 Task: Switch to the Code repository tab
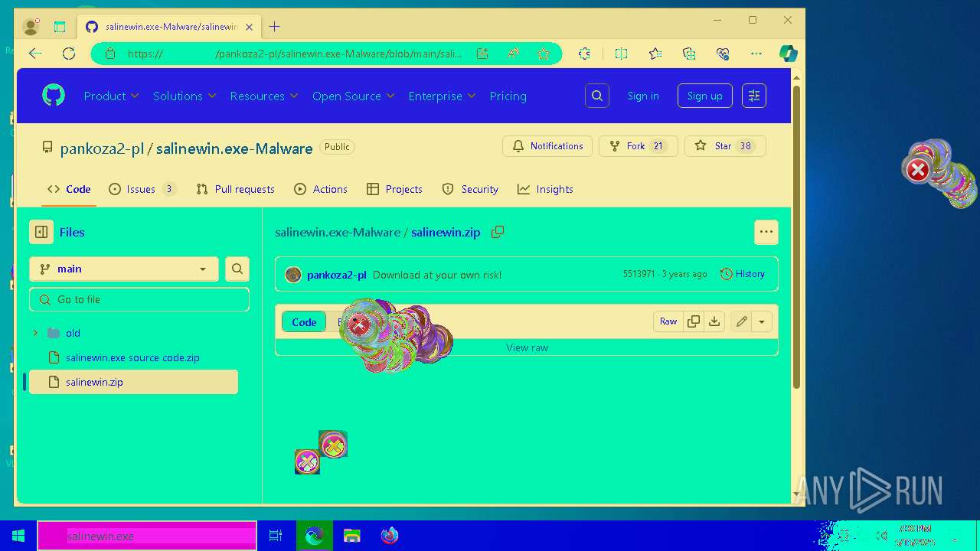point(69,189)
